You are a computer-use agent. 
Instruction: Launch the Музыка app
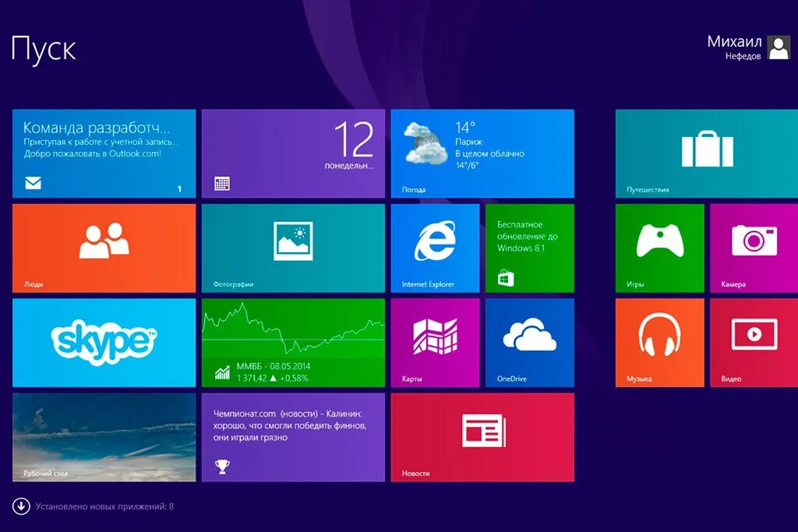pyautogui.click(x=659, y=343)
